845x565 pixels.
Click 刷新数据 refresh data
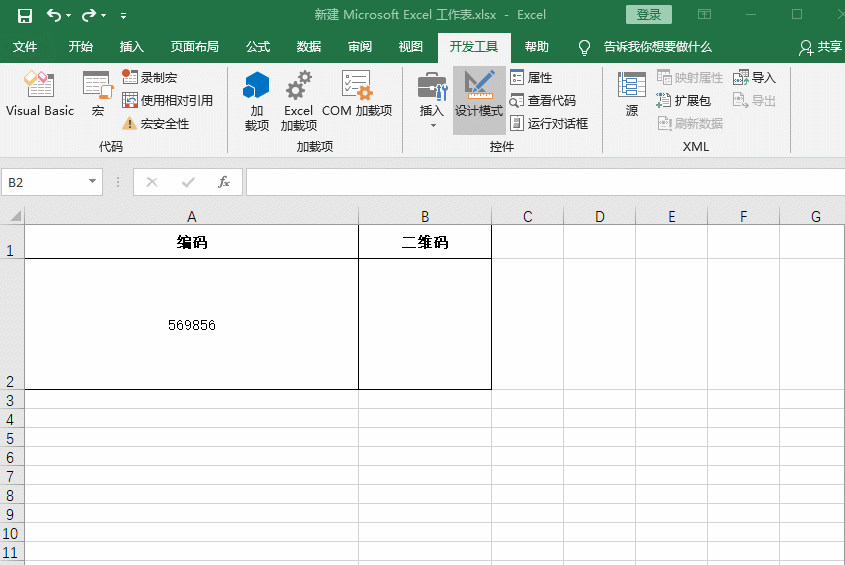(690, 123)
